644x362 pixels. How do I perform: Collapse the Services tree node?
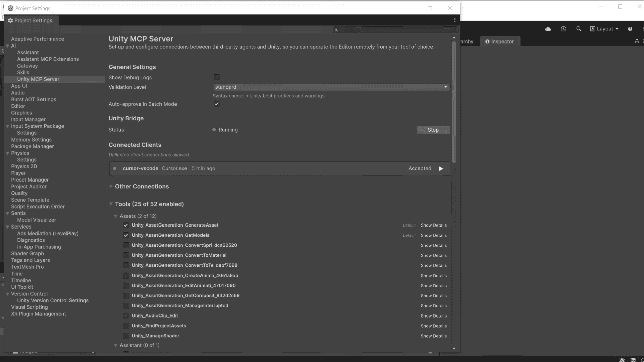7,227
